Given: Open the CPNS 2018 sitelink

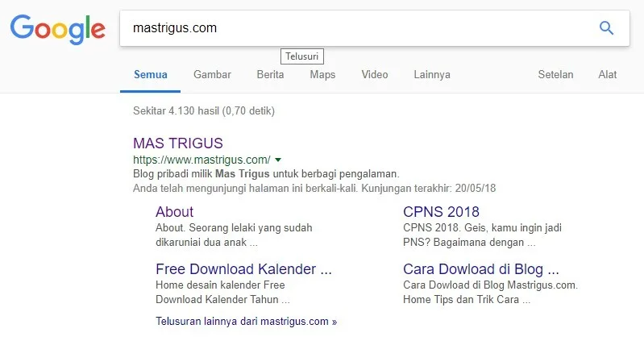Looking at the screenshot, I should click(x=441, y=211).
